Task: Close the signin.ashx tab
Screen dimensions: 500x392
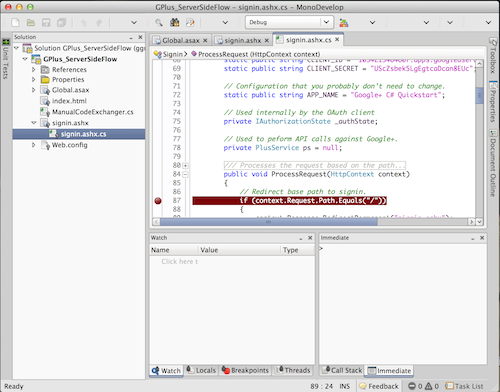Action: [267, 40]
